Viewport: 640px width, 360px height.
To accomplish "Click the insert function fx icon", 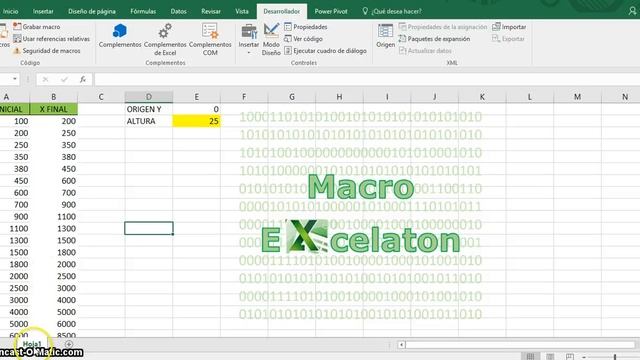I will point(83,79).
